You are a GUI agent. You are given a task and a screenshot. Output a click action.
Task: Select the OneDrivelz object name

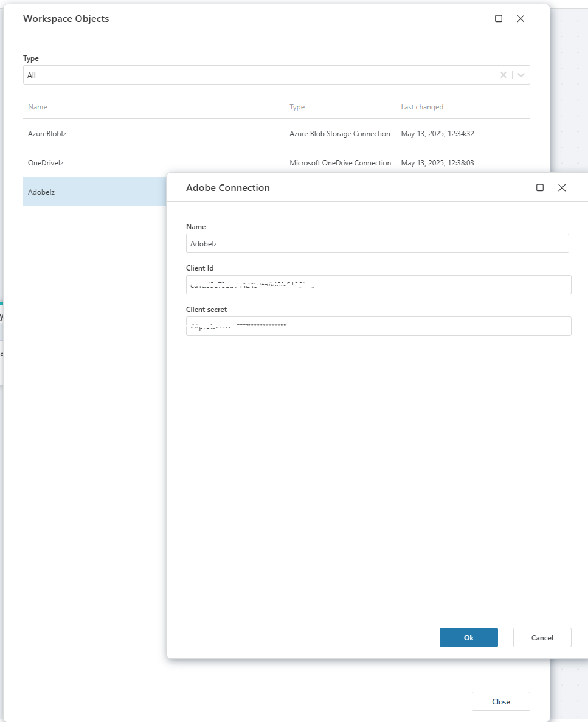(x=46, y=163)
